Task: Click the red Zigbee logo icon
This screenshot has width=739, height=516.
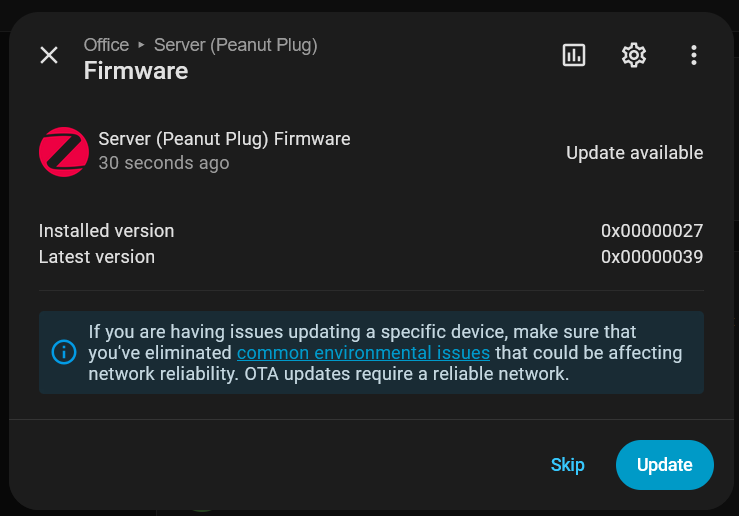Action: [64, 152]
